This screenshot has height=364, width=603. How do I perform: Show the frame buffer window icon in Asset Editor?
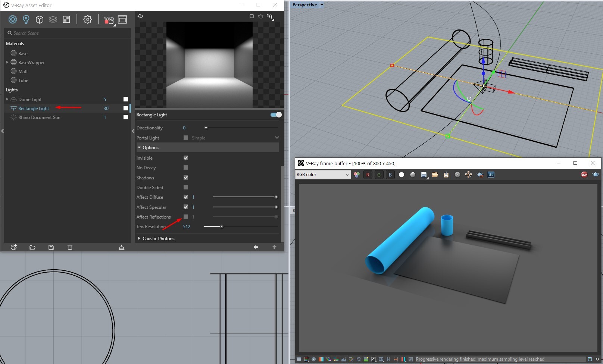[x=122, y=19]
